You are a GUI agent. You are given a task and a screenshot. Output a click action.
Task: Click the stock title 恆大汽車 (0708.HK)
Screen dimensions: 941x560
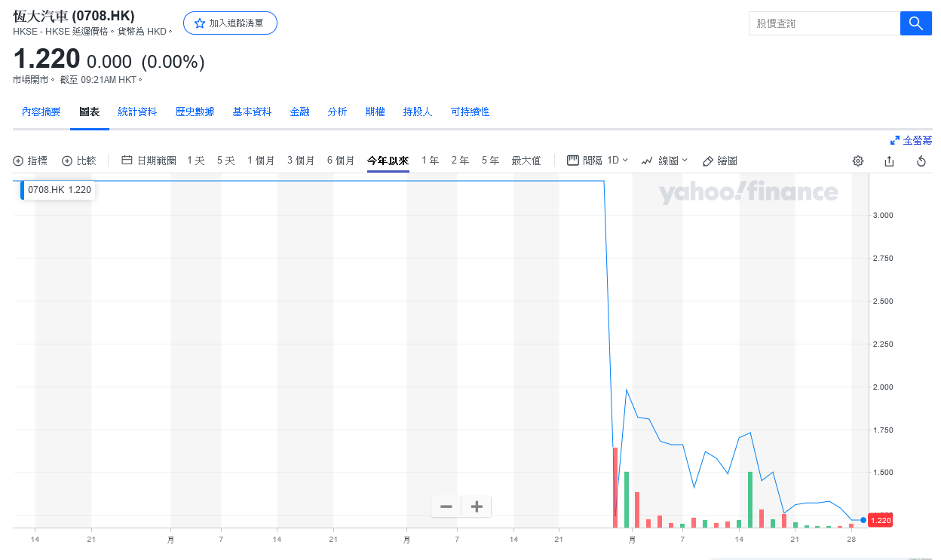point(74,15)
